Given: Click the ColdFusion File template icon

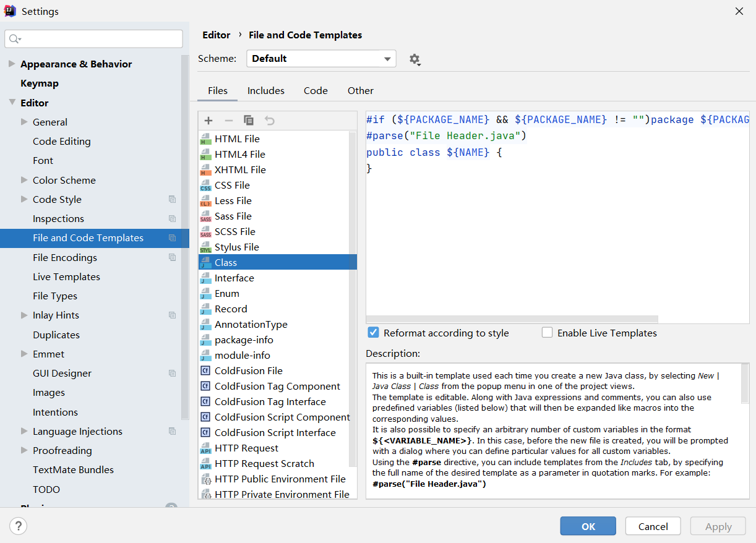Looking at the screenshot, I should (205, 371).
